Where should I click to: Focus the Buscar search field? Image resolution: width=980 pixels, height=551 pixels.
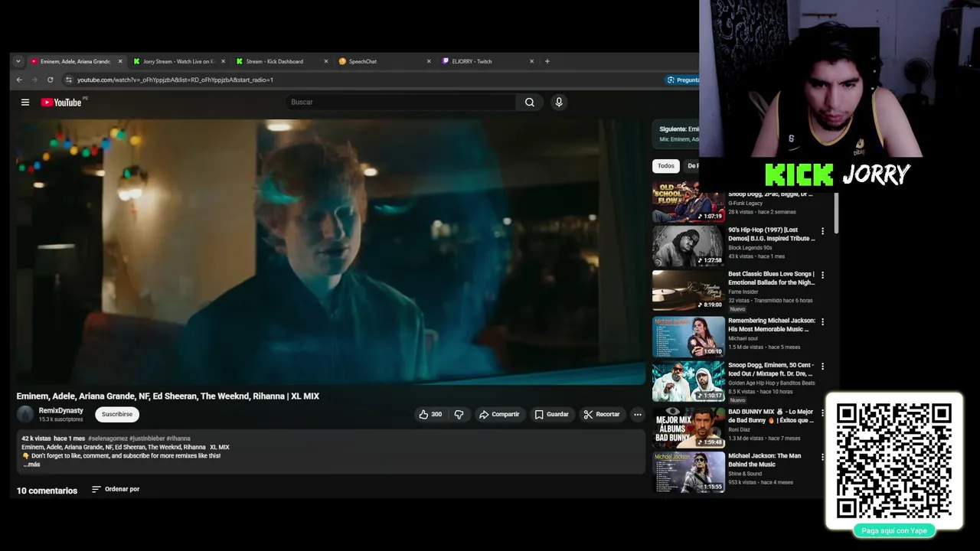click(x=402, y=102)
